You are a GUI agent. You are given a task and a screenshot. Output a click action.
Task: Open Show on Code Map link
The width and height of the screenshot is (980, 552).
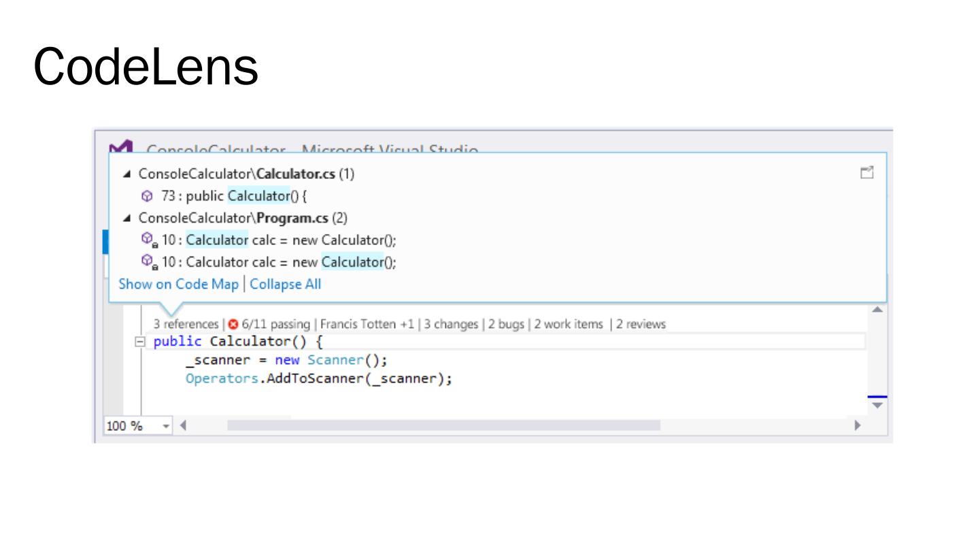[x=178, y=285]
